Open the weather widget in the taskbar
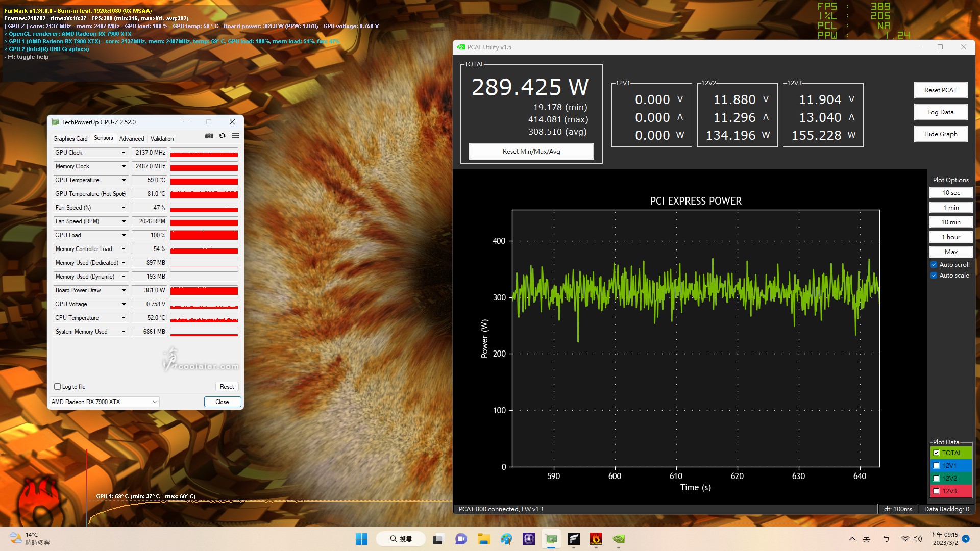980x551 pixels. tap(30, 539)
